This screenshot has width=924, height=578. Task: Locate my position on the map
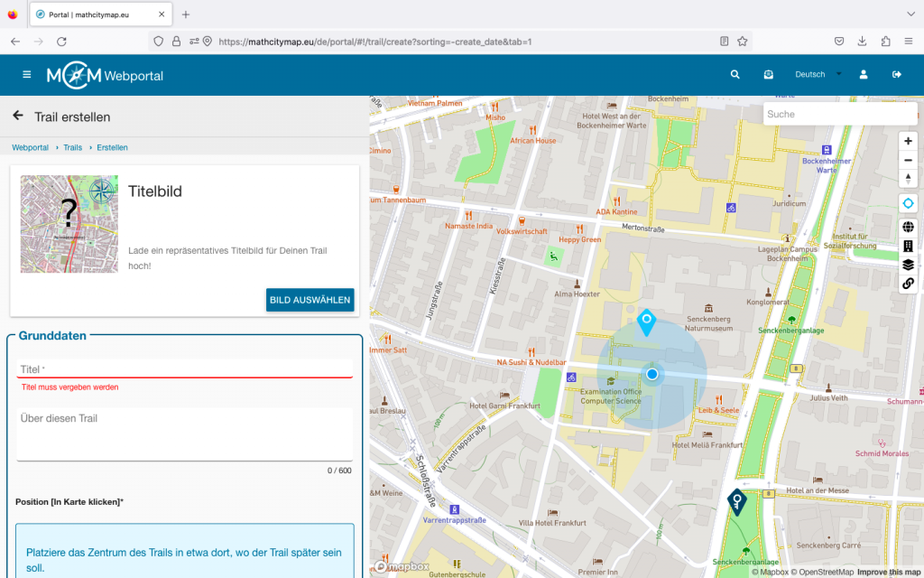[908, 204]
